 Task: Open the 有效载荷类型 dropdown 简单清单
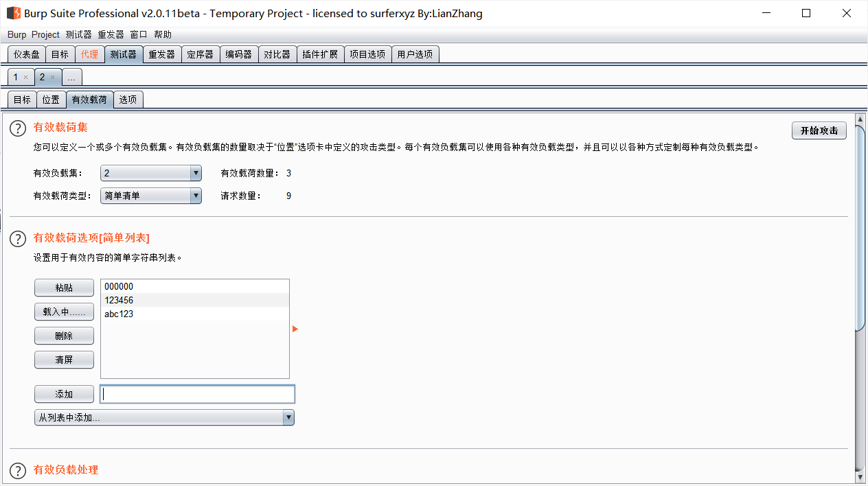tap(151, 196)
